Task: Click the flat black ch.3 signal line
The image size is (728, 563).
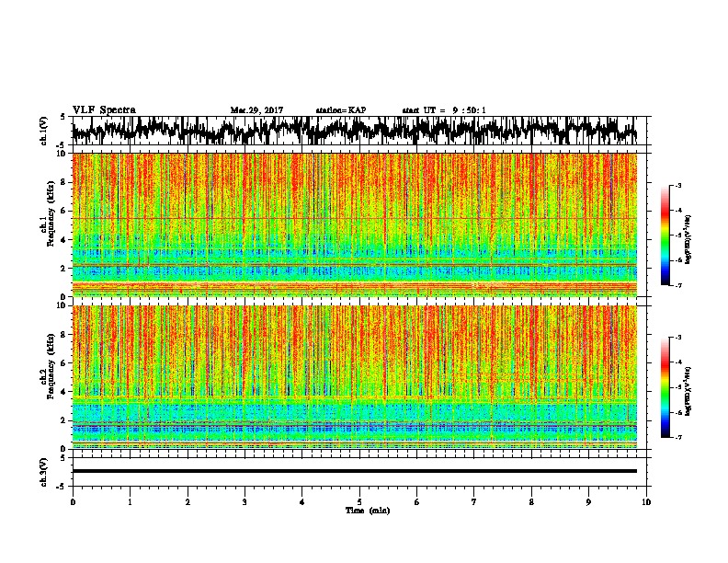Action: 354,471
